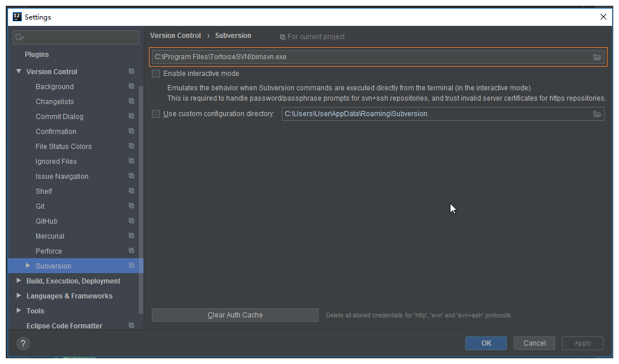Viewport: 619px width, 364px height.
Task: Open Issue Navigation settings
Action: 62,177
